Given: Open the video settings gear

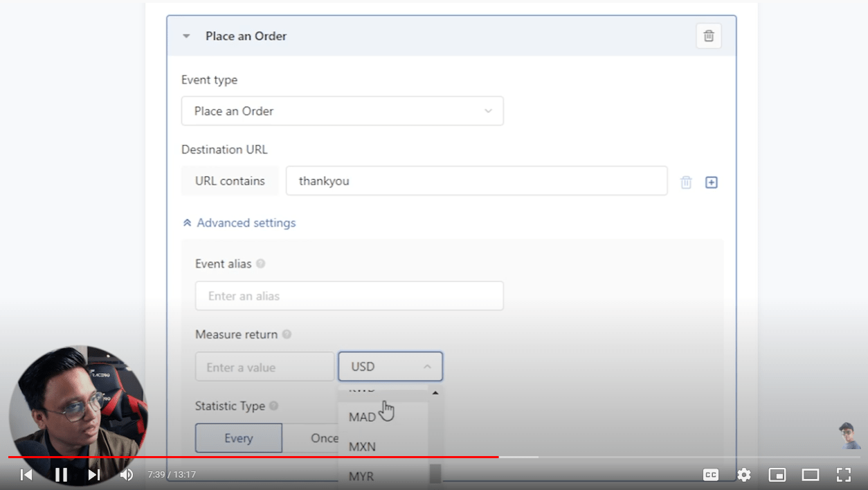Looking at the screenshot, I should [743, 475].
